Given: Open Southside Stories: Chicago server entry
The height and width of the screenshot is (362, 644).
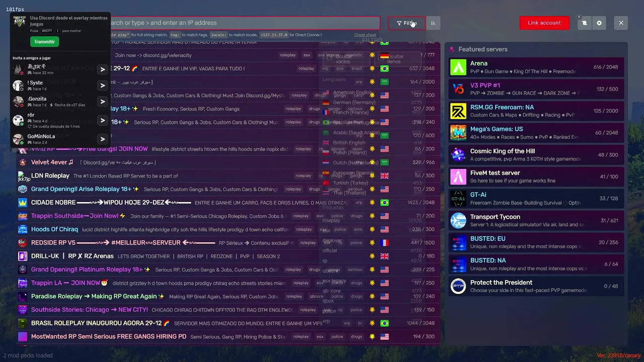Looking at the screenshot, I should 228,310.
